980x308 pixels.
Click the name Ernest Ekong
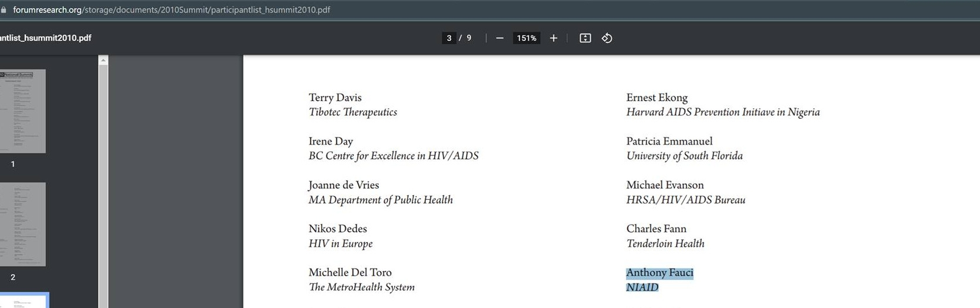point(657,98)
